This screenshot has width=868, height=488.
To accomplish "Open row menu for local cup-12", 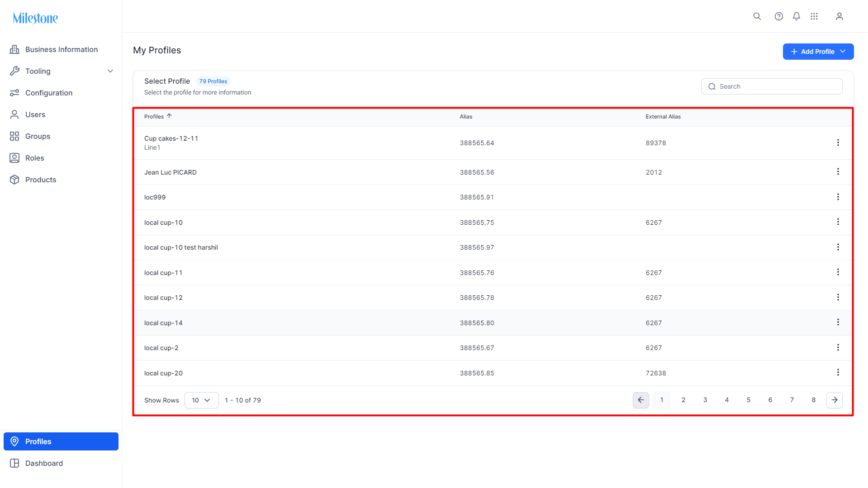I will [x=838, y=297].
